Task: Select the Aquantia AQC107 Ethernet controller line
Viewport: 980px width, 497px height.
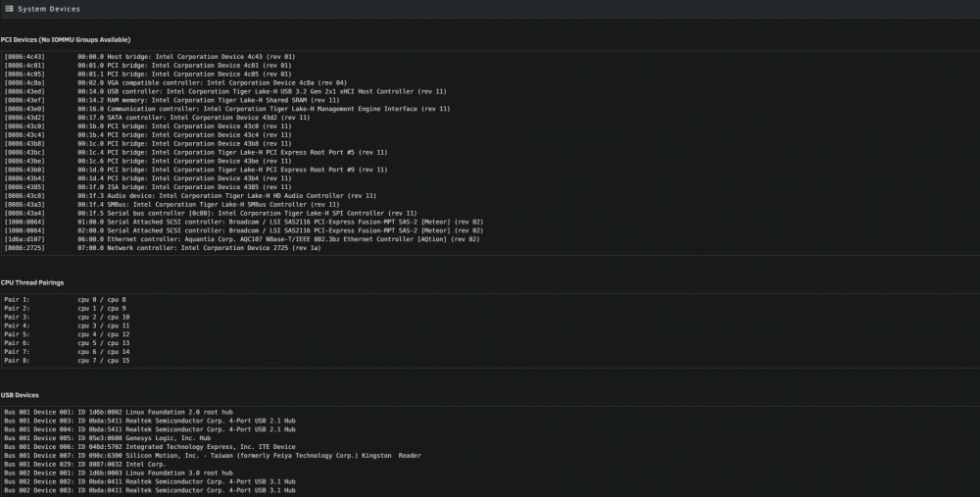Action: 242,239
